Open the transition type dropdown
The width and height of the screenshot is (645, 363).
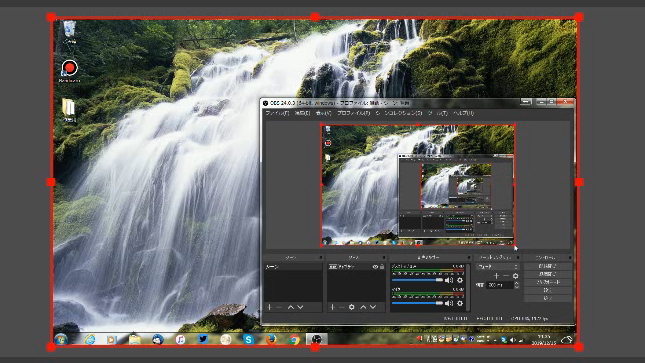[497, 267]
